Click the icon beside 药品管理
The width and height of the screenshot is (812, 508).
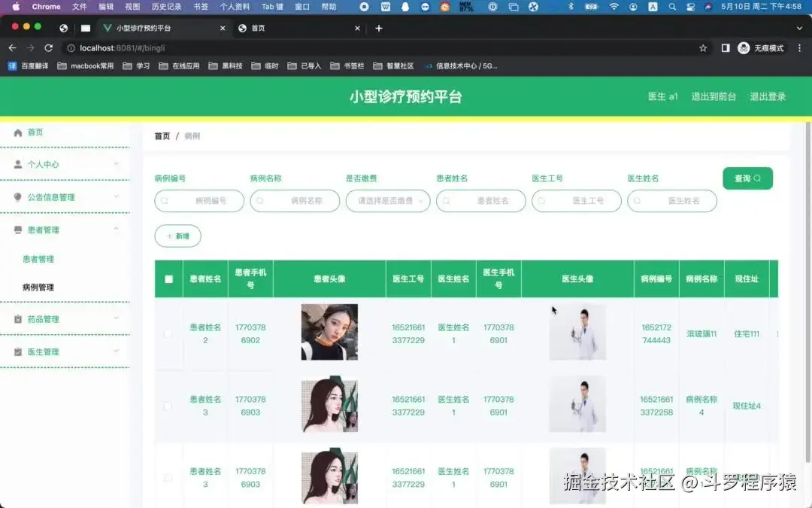[18, 319]
